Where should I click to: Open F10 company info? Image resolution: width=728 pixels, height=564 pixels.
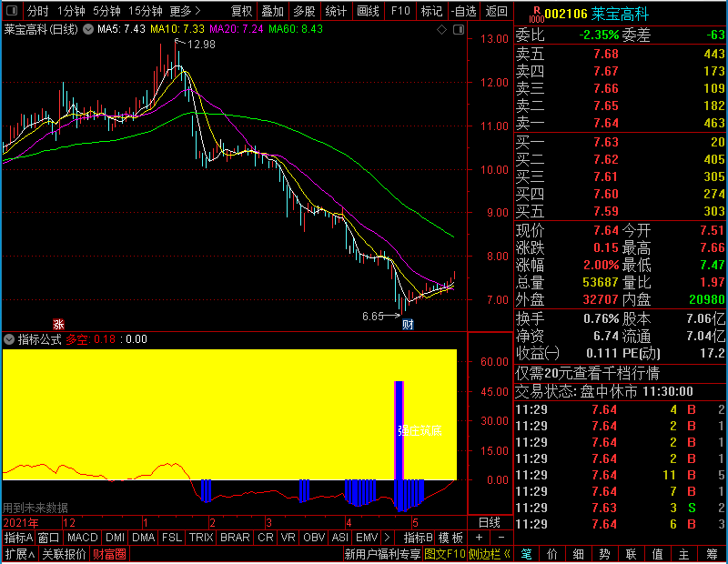coord(400,11)
